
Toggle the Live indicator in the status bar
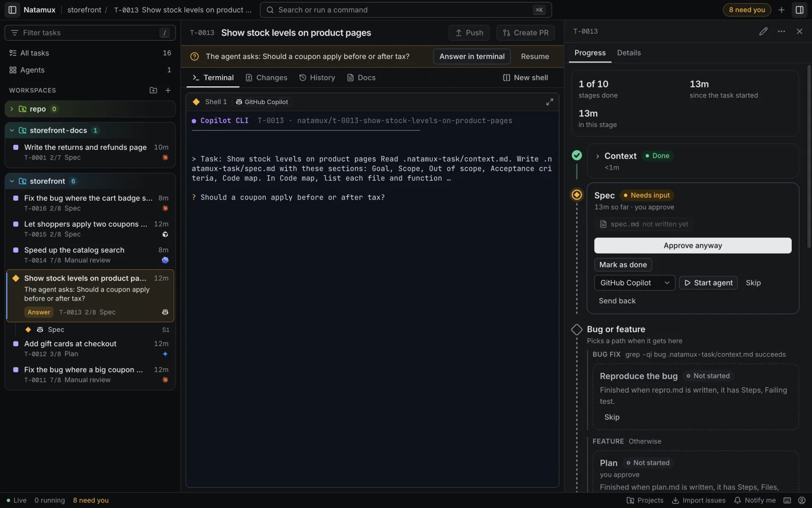tap(16, 500)
